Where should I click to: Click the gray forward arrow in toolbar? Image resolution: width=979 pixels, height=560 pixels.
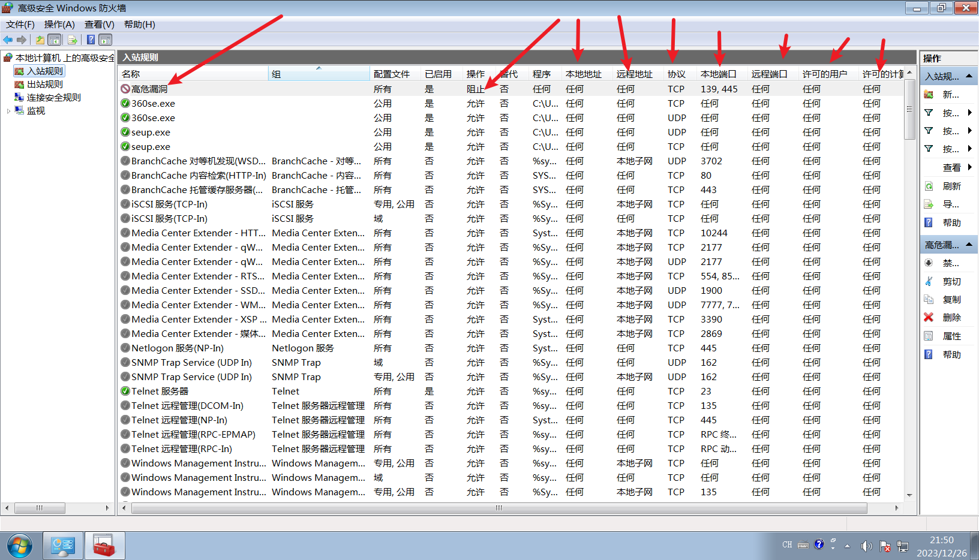[22, 40]
